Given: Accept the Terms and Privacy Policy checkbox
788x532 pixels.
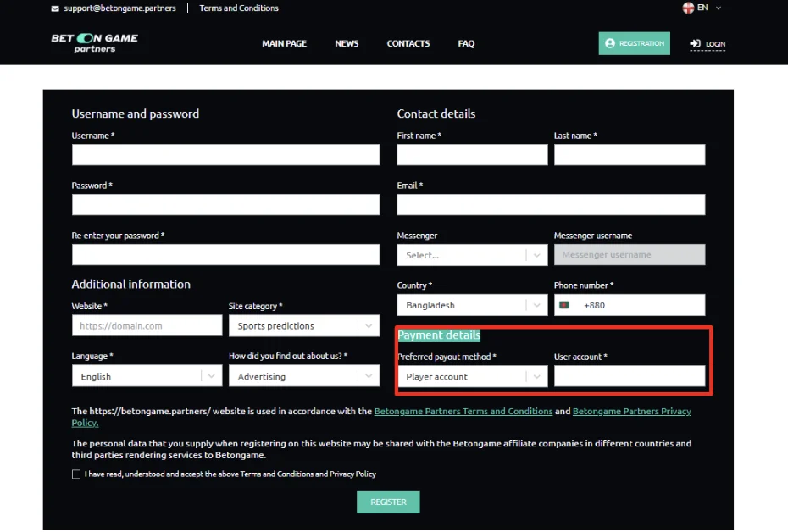Looking at the screenshot, I should [76, 474].
